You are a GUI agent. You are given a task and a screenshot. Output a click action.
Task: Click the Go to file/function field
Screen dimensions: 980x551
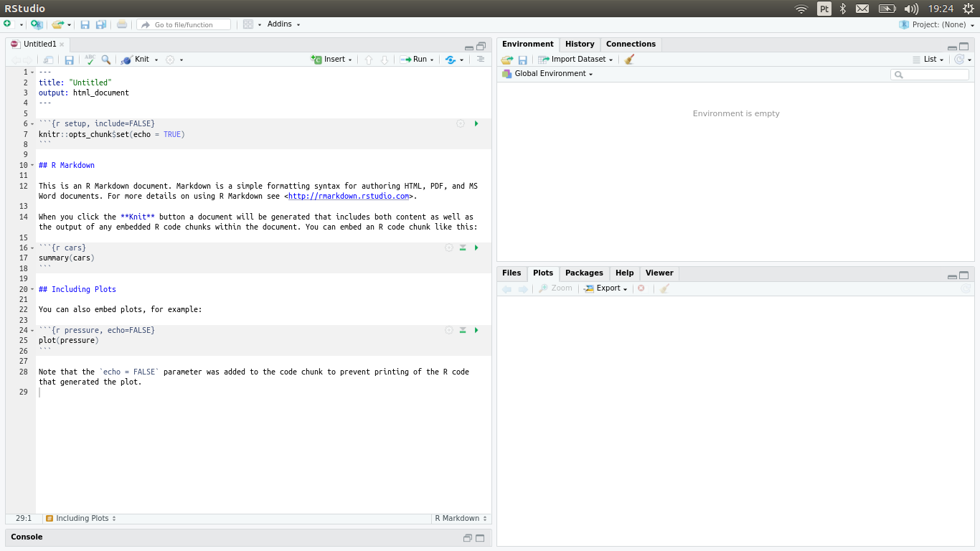pos(184,24)
